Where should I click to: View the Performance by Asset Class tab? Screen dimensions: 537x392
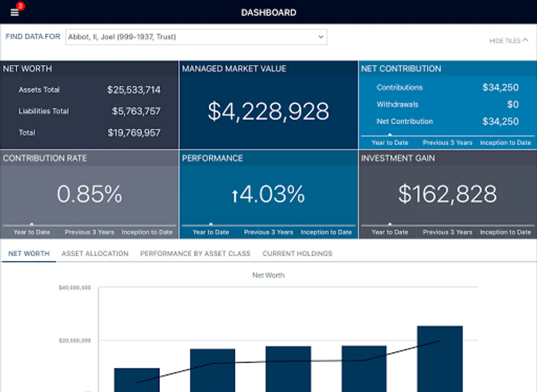pos(195,253)
